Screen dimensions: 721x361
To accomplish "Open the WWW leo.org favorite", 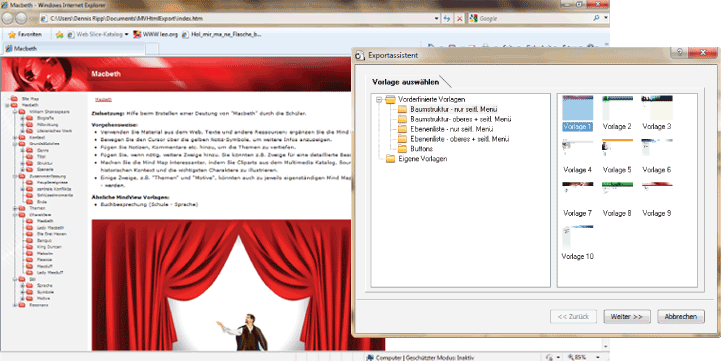I will click(155, 34).
